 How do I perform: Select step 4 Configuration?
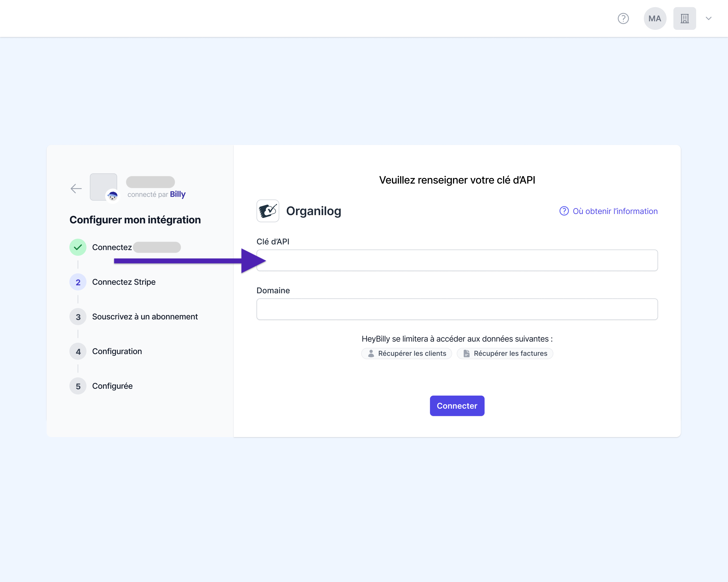click(x=106, y=352)
